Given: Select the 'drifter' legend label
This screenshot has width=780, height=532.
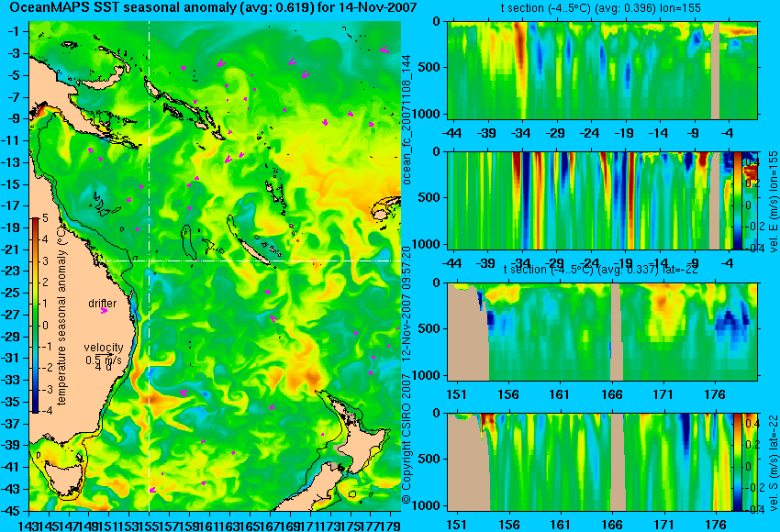Looking at the screenshot, I should click(x=103, y=304).
